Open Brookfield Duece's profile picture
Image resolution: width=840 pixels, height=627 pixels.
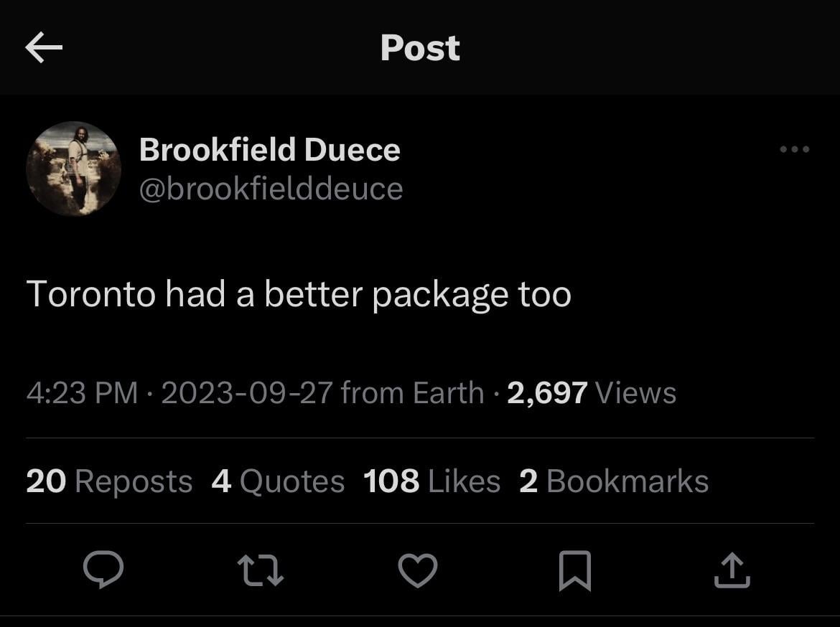click(73, 169)
